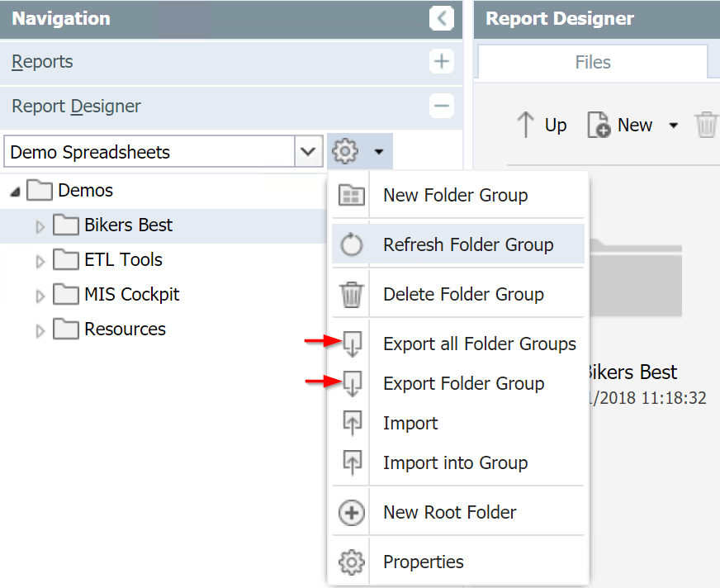This screenshot has width=720, height=588.
Task: Collapse the Report Designer section with minus
Action: pyautogui.click(x=442, y=107)
